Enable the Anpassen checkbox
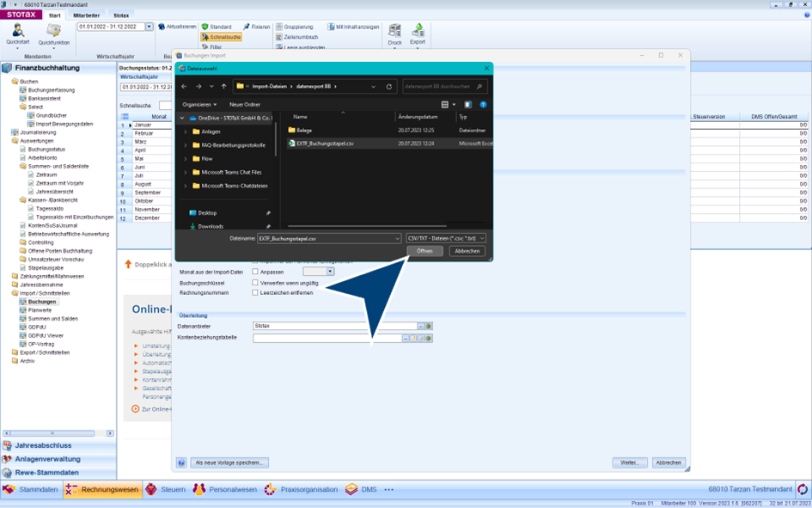812x508 pixels. coord(255,272)
